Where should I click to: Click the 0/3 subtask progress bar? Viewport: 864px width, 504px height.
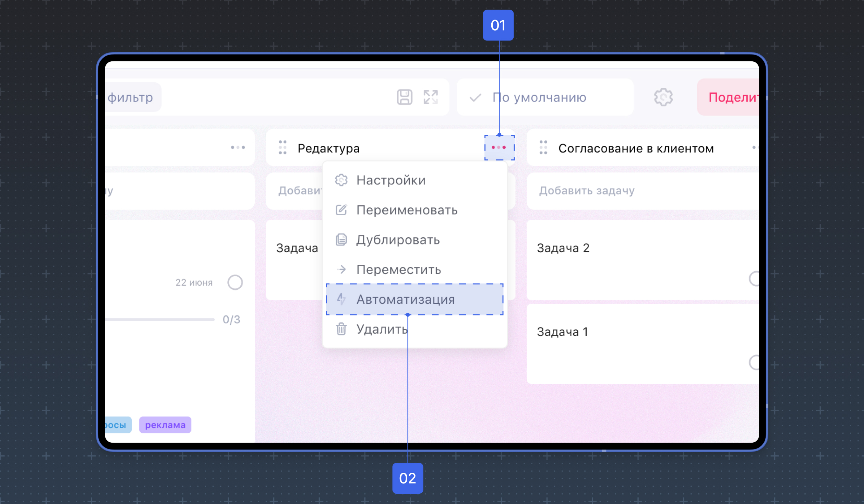tap(160, 320)
